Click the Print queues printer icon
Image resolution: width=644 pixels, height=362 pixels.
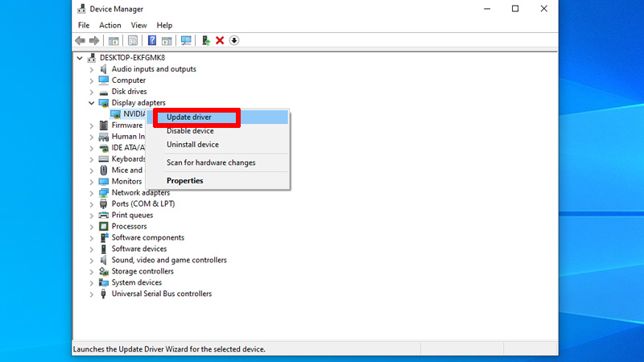[x=104, y=215]
